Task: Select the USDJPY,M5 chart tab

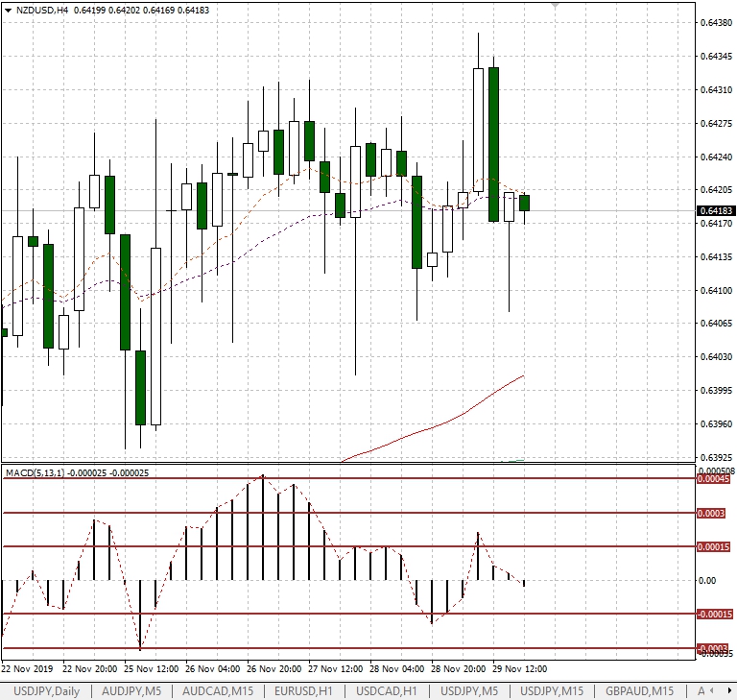Action: pyautogui.click(x=470, y=691)
